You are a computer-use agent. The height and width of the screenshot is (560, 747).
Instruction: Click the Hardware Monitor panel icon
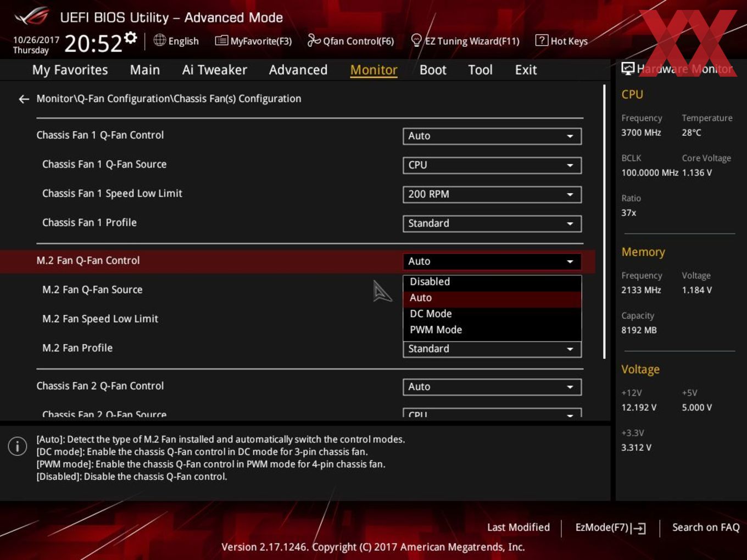click(628, 69)
